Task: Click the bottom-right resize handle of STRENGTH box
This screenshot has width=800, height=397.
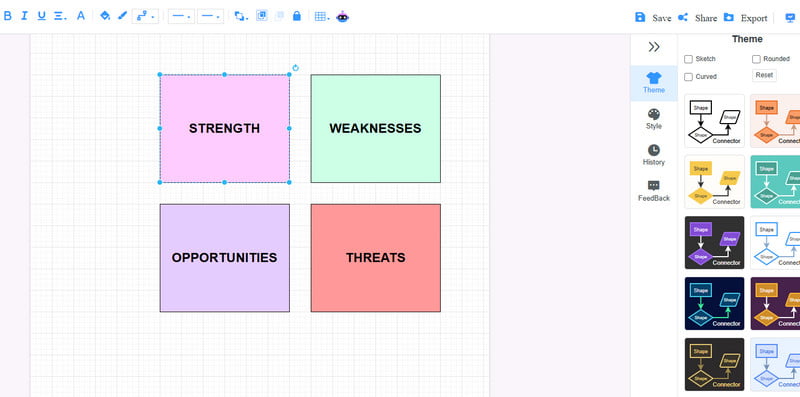Action: point(289,182)
